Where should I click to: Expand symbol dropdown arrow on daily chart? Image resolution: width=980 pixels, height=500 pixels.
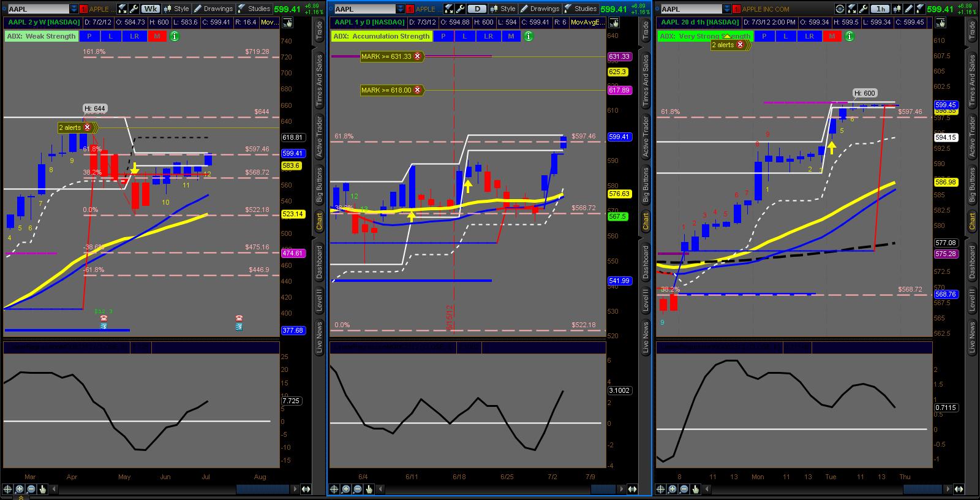point(400,9)
